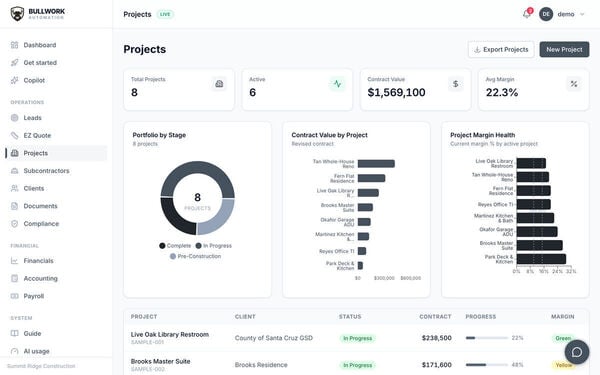The height and width of the screenshot is (375, 600).
Task: Click the Contract Value dollar icon
Action: pos(456,84)
